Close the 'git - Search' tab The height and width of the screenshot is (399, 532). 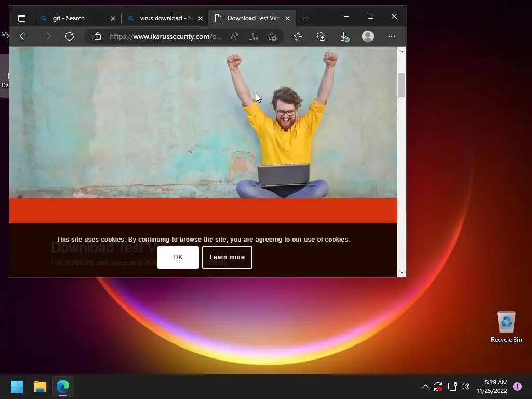click(x=113, y=18)
